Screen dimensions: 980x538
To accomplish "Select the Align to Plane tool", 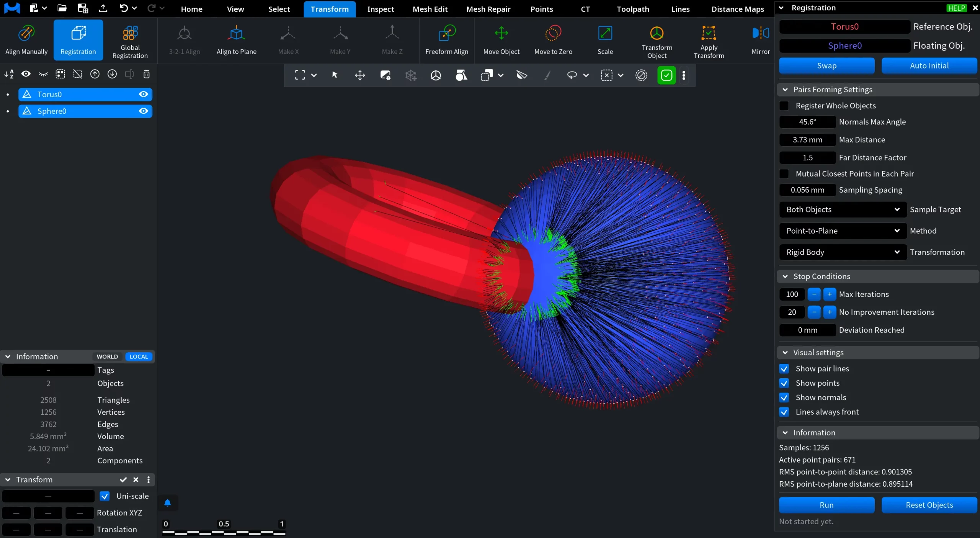I will 236,40.
